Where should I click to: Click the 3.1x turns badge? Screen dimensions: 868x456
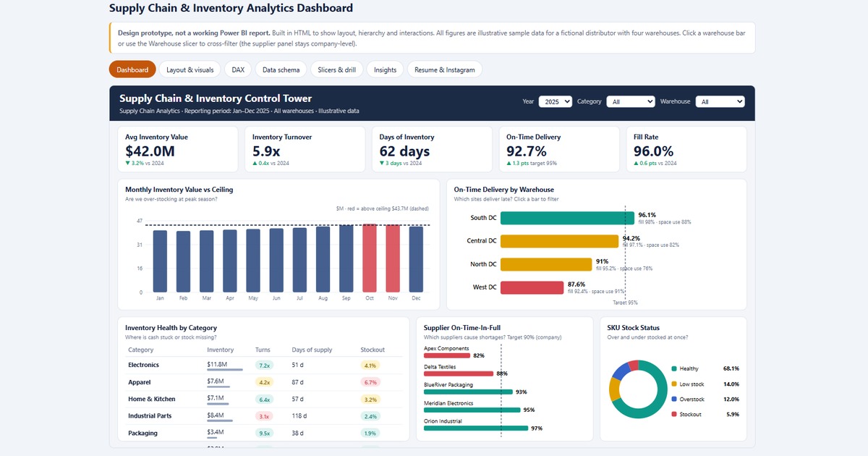(x=264, y=416)
